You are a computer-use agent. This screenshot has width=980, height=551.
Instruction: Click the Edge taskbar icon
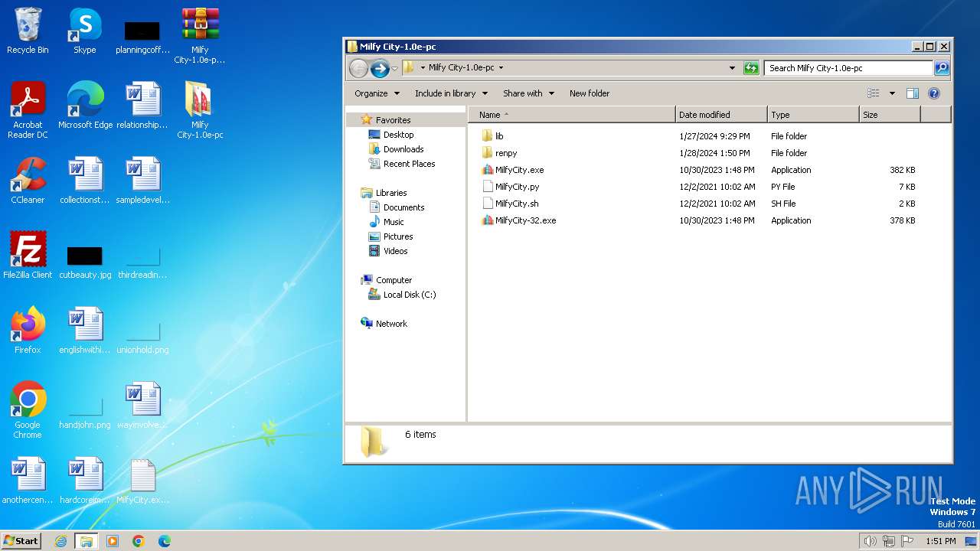[165, 541]
